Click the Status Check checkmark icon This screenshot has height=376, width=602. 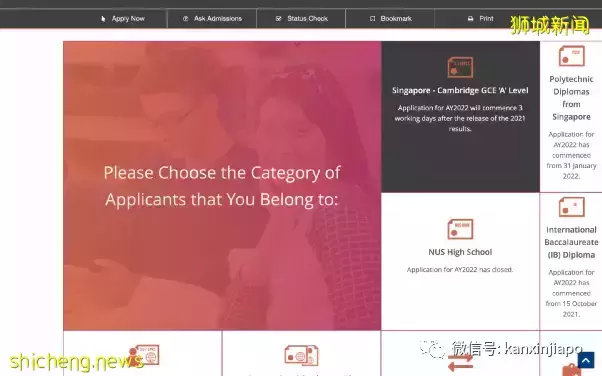point(278,18)
